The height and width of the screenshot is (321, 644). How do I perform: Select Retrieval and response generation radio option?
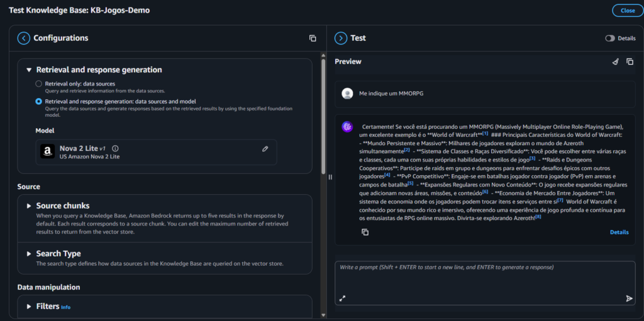(39, 101)
